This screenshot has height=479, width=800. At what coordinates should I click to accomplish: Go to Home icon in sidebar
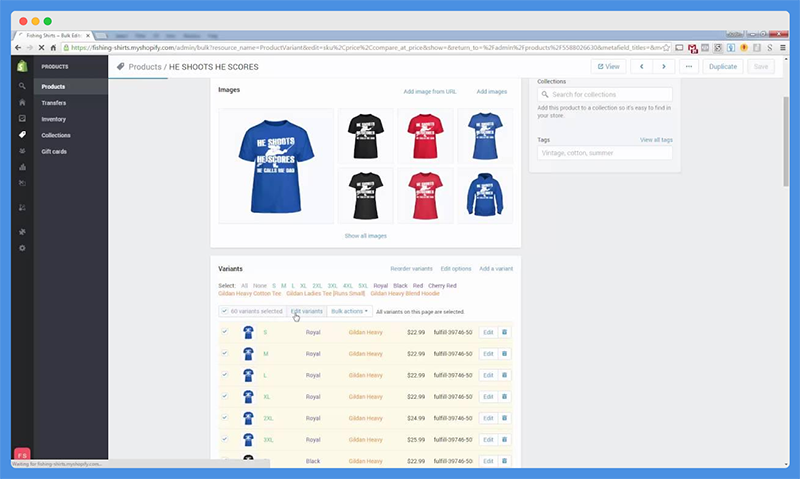(22, 103)
